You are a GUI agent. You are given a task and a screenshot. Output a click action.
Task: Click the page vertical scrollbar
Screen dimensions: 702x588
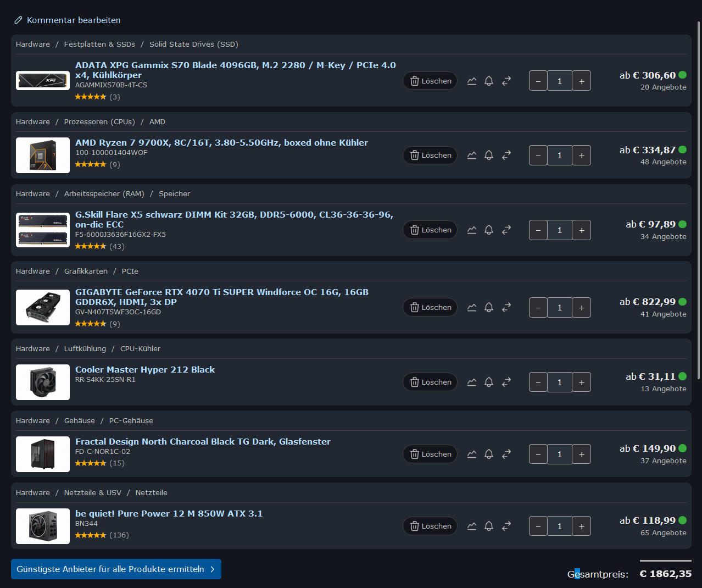699,201
